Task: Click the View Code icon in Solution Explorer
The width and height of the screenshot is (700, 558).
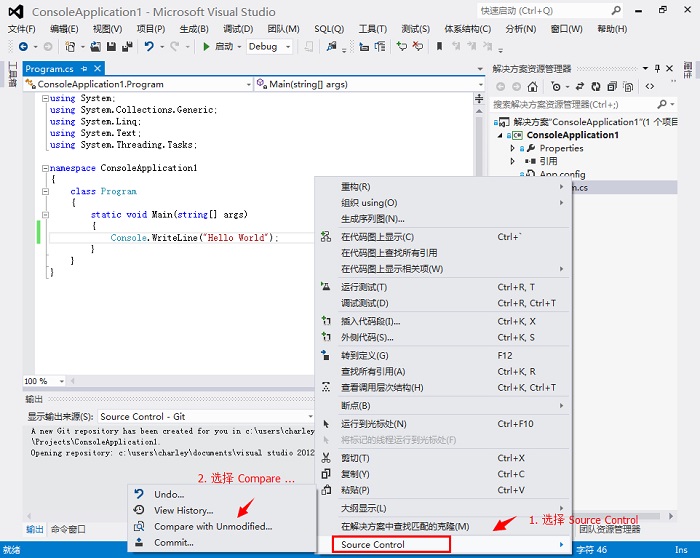Action: pos(650,87)
